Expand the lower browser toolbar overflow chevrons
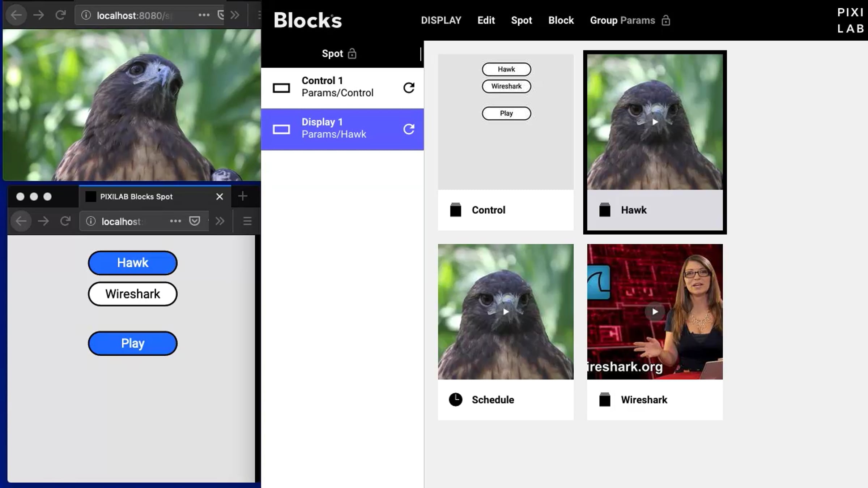Screen dimensions: 868x488 click(x=220, y=221)
